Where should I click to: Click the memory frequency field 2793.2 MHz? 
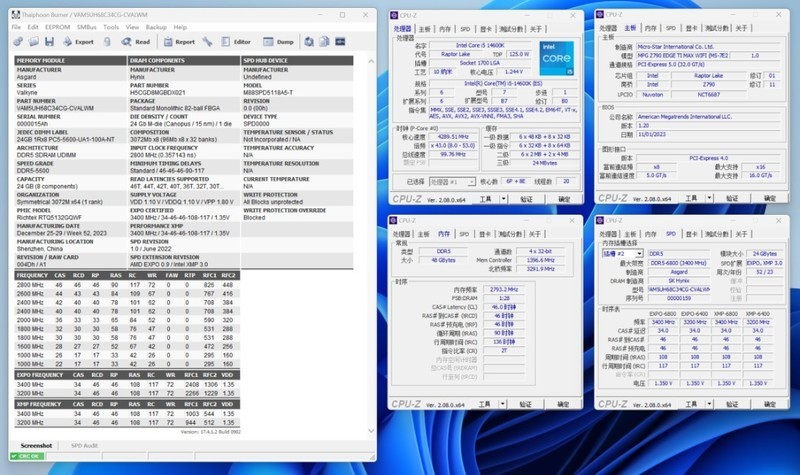(x=503, y=289)
